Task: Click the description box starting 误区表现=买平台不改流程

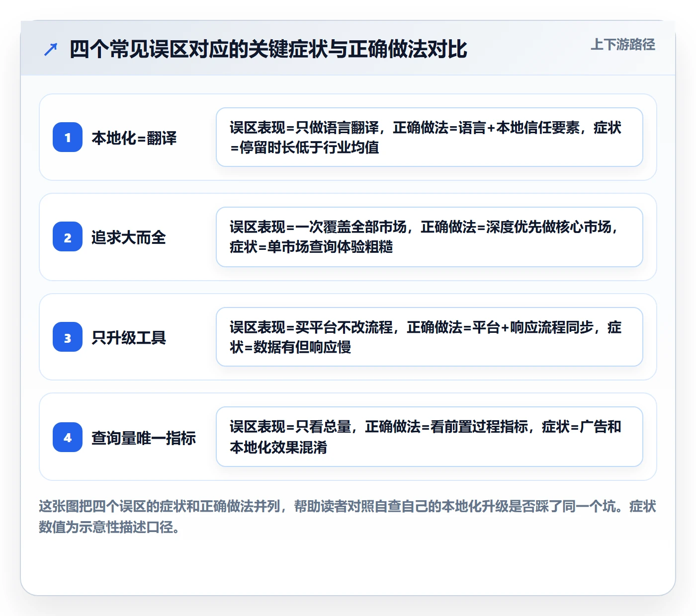Action: (430, 337)
